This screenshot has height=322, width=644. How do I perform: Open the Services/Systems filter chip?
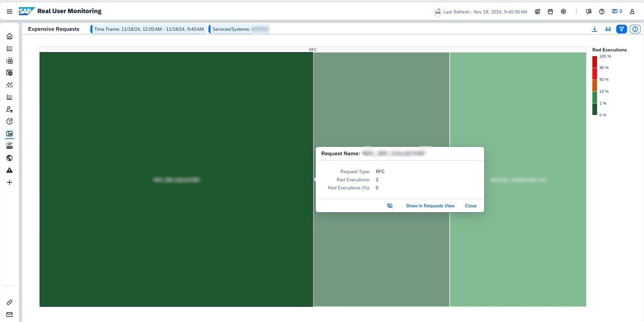(240, 29)
